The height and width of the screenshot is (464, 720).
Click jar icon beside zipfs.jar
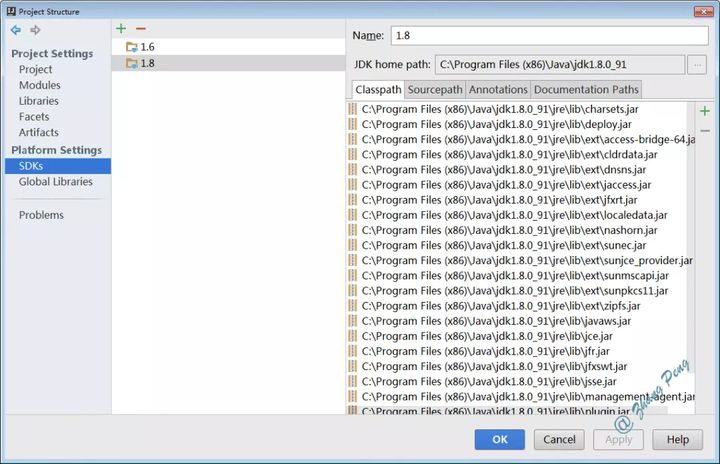tap(353, 306)
